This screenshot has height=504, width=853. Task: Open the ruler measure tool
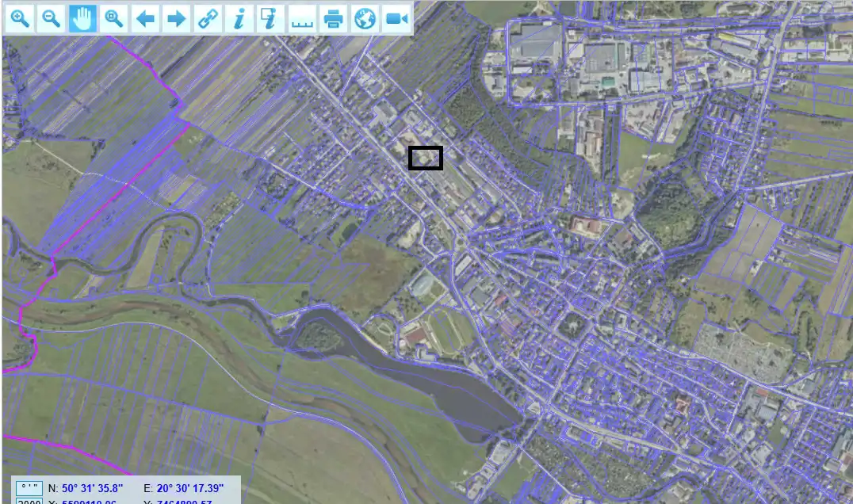302,18
